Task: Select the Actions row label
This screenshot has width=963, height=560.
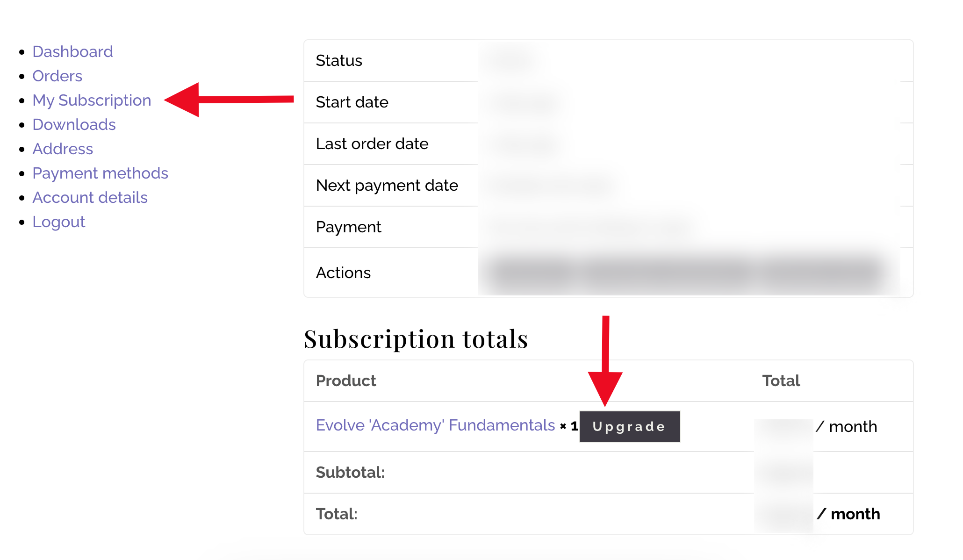Action: [x=343, y=273]
